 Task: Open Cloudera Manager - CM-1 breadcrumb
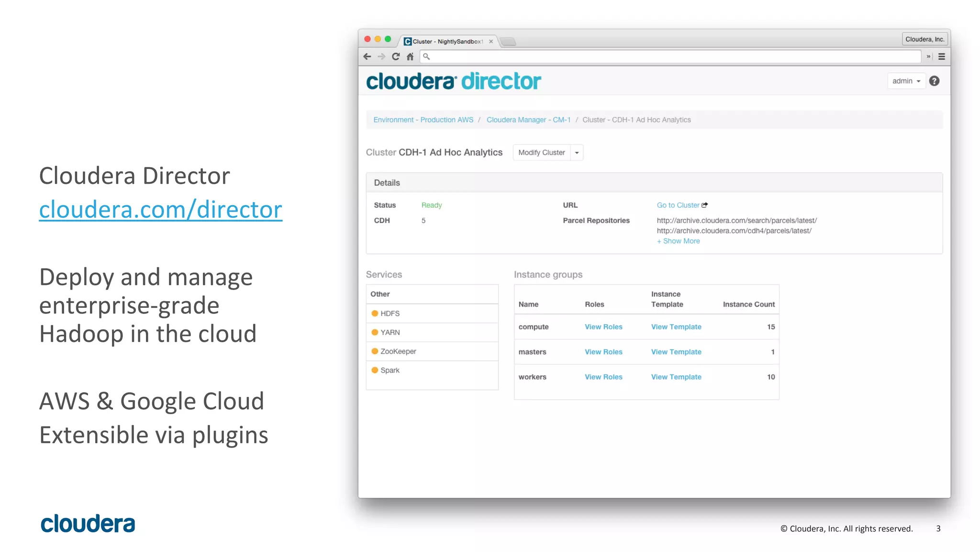click(528, 120)
